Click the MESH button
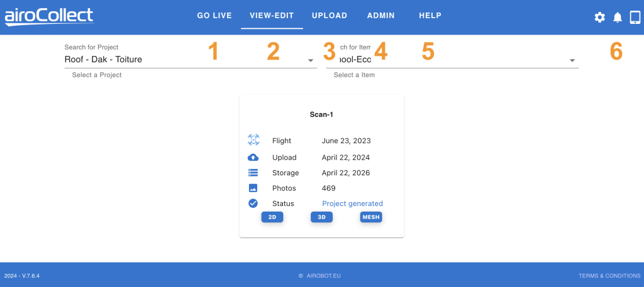 [x=371, y=217]
